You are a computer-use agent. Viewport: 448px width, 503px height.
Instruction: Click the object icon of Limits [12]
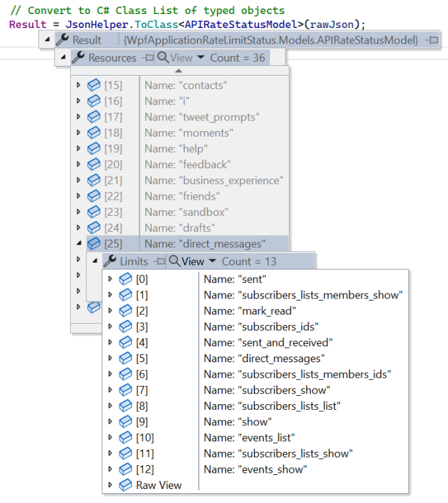[125, 469]
